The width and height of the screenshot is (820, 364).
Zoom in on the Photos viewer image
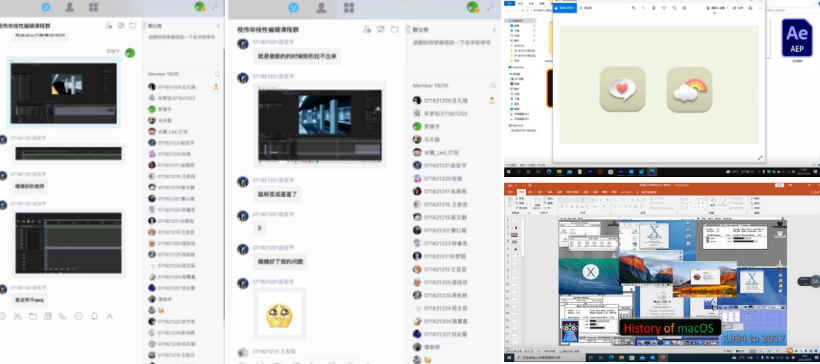coord(633,8)
